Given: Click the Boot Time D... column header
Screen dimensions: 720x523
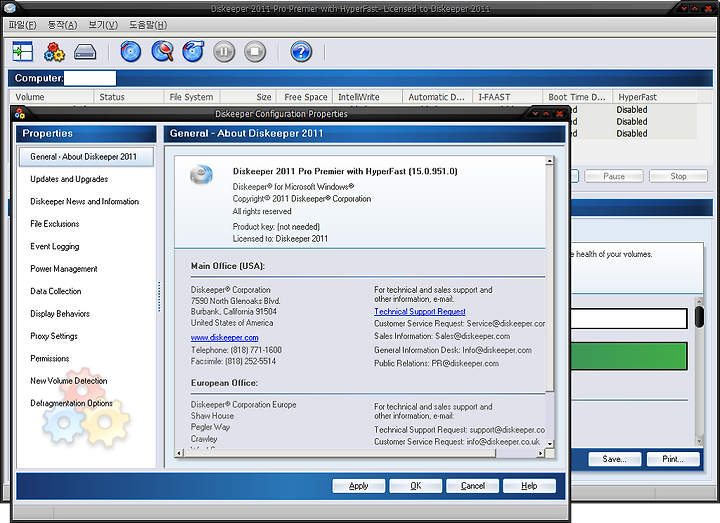Looking at the screenshot, I should 578,97.
